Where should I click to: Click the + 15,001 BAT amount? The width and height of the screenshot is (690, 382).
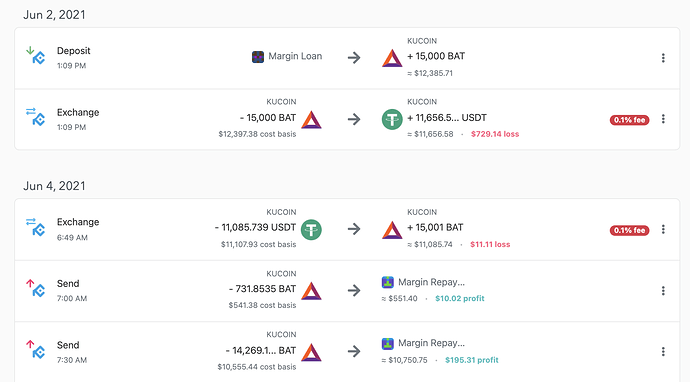click(435, 228)
